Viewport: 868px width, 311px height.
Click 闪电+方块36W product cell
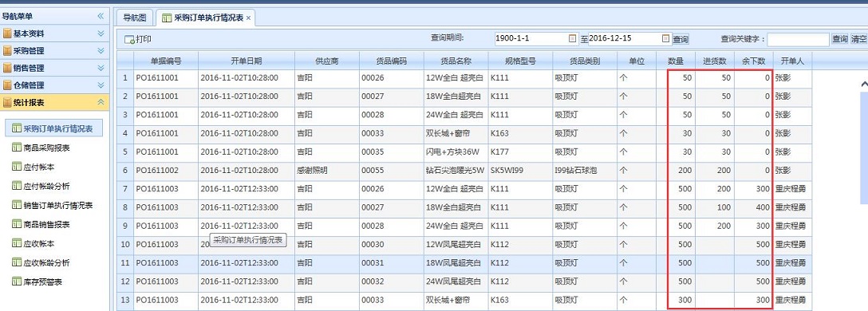[456, 152]
